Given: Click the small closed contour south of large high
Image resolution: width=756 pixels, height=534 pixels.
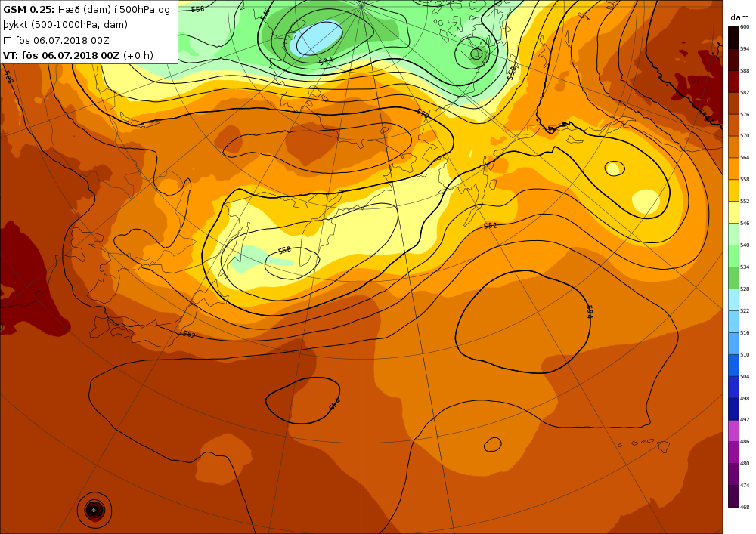Looking at the screenshot, I should click(x=492, y=444).
